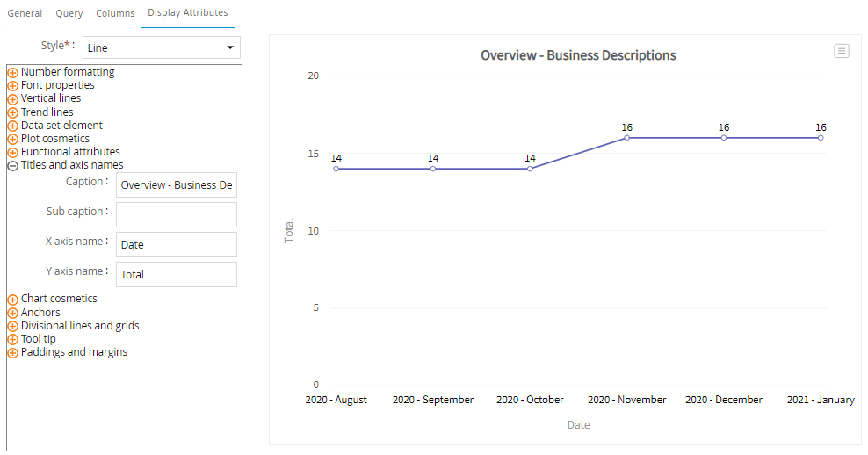The height and width of the screenshot is (455, 868).
Task: Open the Columns tab
Action: (115, 13)
